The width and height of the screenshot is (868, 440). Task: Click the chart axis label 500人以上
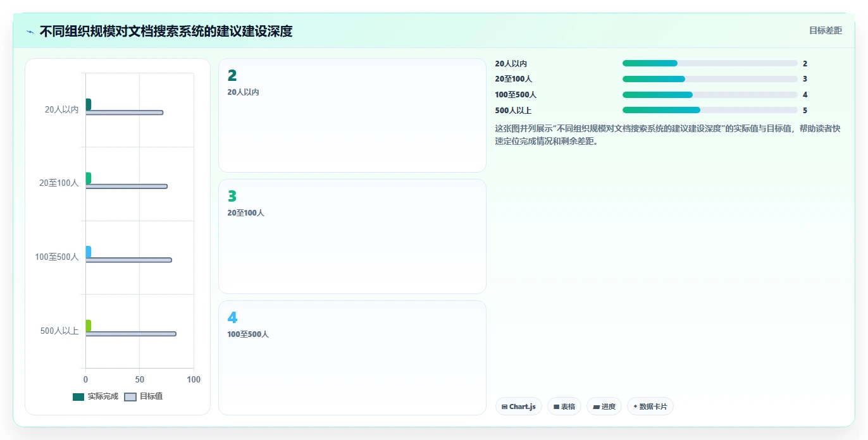point(59,331)
